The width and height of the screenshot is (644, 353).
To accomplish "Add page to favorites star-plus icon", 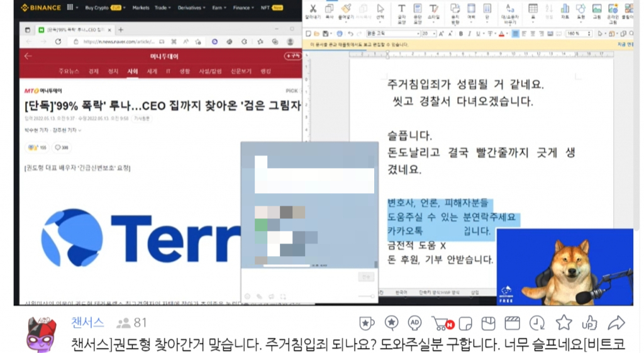I will (198, 42).
